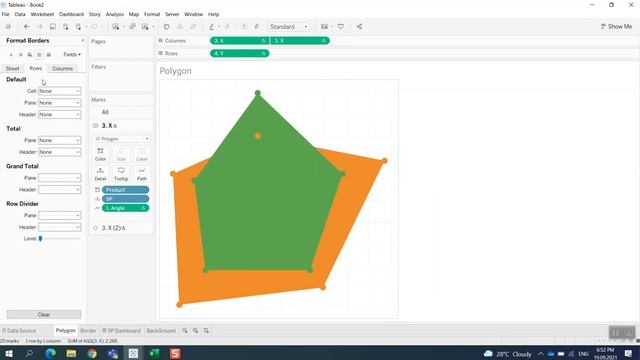Open the Data Source tab

[19, 331]
